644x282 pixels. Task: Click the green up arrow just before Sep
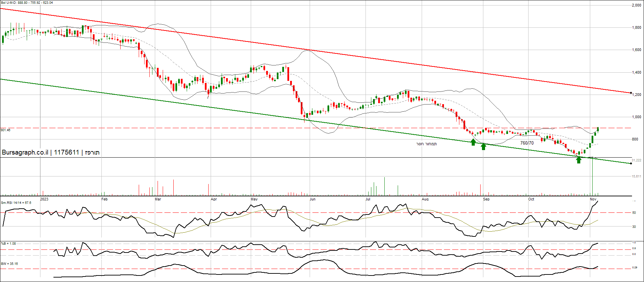point(483,147)
